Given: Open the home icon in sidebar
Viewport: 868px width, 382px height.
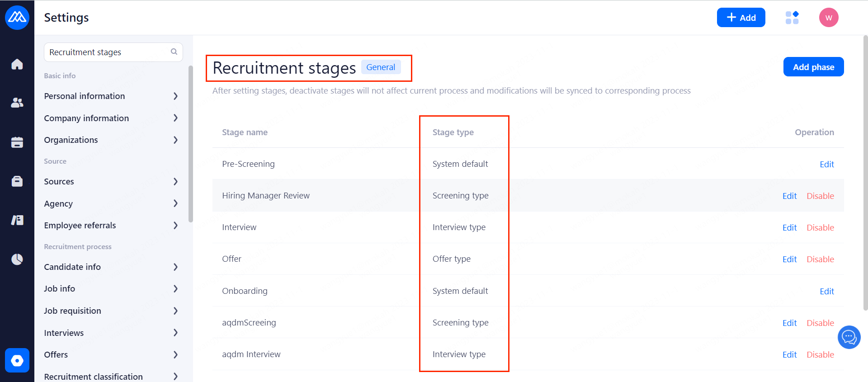Looking at the screenshot, I should click(17, 64).
